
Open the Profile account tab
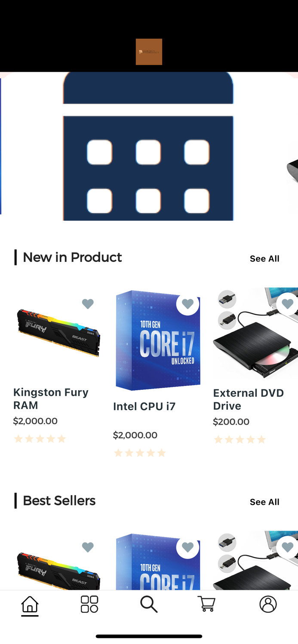(x=268, y=604)
